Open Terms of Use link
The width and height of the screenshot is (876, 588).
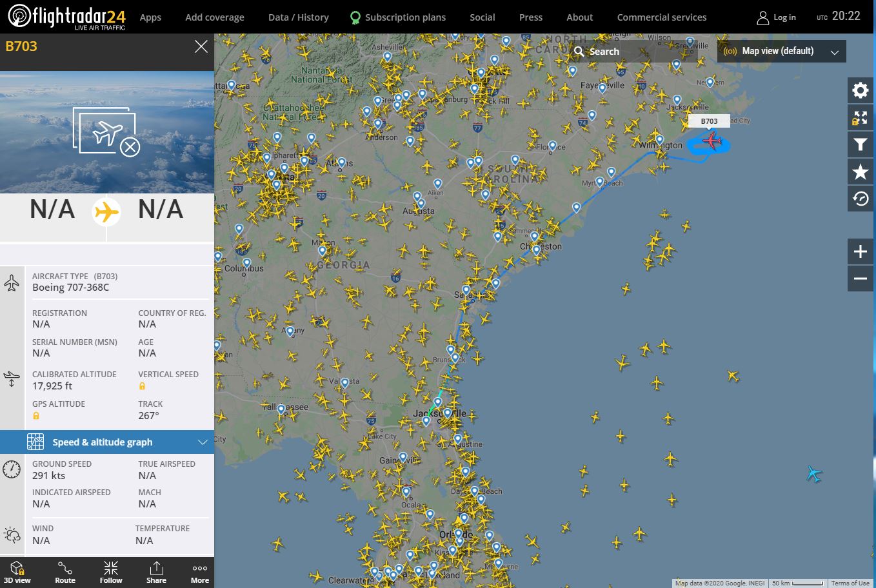pyautogui.click(x=850, y=583)
